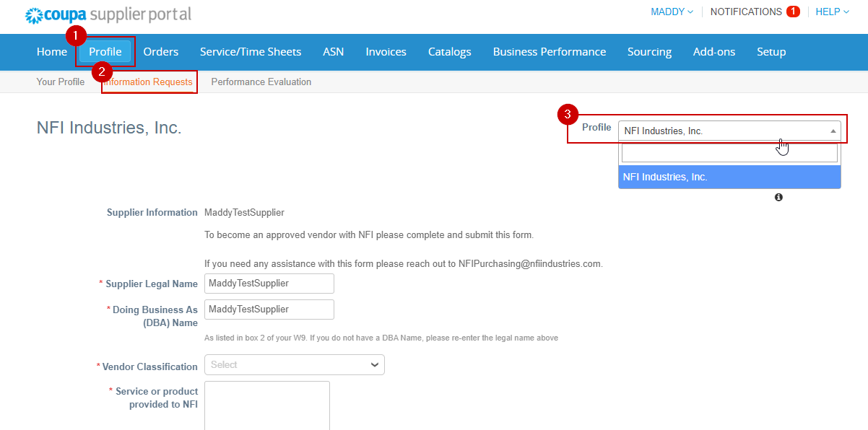Select Your Profile sub-tab
868x430 pixels.
coord(61,82)
